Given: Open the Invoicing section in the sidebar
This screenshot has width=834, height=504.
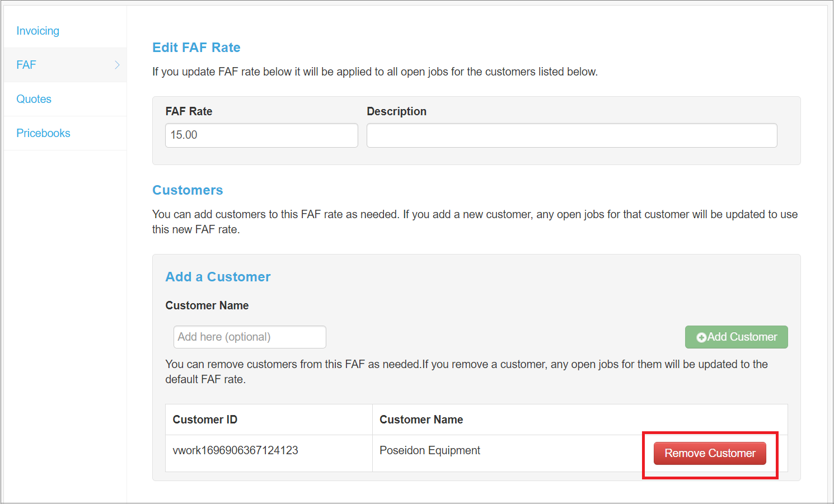Looking at the screenshot, I should click(x=38, y=31).
